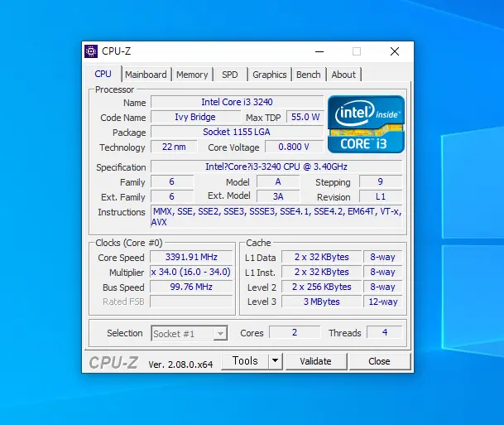Click the Level 3 3 MBytes value
This screenshot has width=504, height=425.
(x=322, y=302)
